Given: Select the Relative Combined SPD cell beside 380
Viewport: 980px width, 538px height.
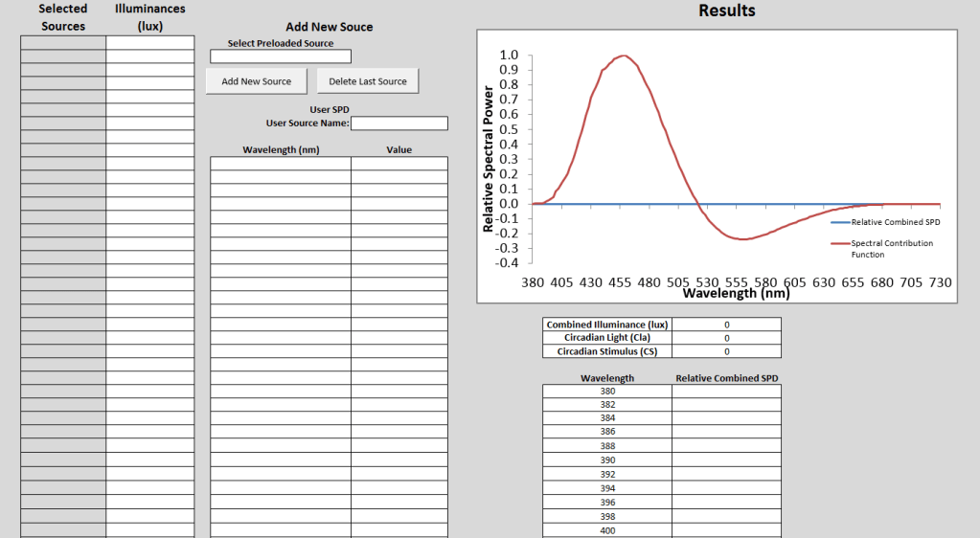Looking at the screenshot, I should (x=726, y=392).
